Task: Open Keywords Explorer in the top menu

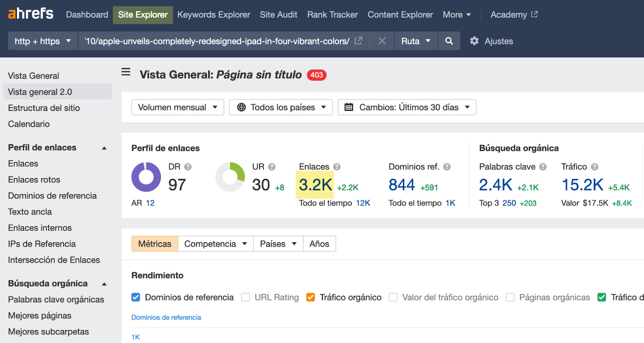Action: pos(214,15)
